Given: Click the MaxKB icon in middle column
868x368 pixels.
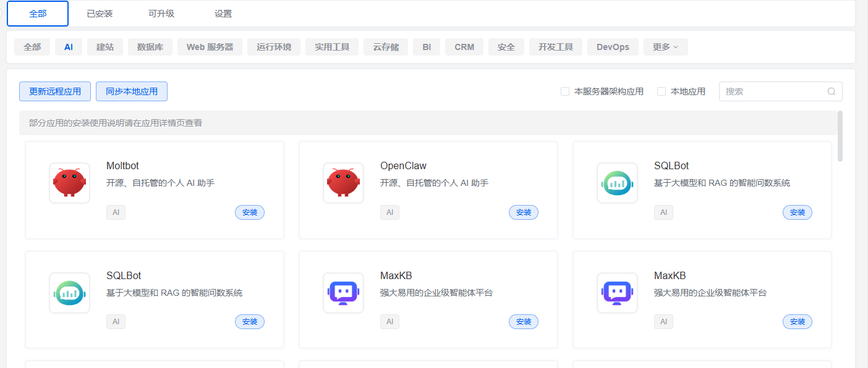Looking at the screenshot, I should pyautogui.click(x=343, y=293).
